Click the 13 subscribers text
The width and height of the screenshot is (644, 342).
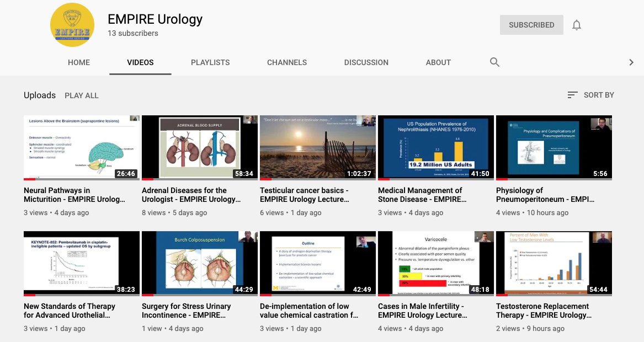pyautogui.click(x=132, y=33)
